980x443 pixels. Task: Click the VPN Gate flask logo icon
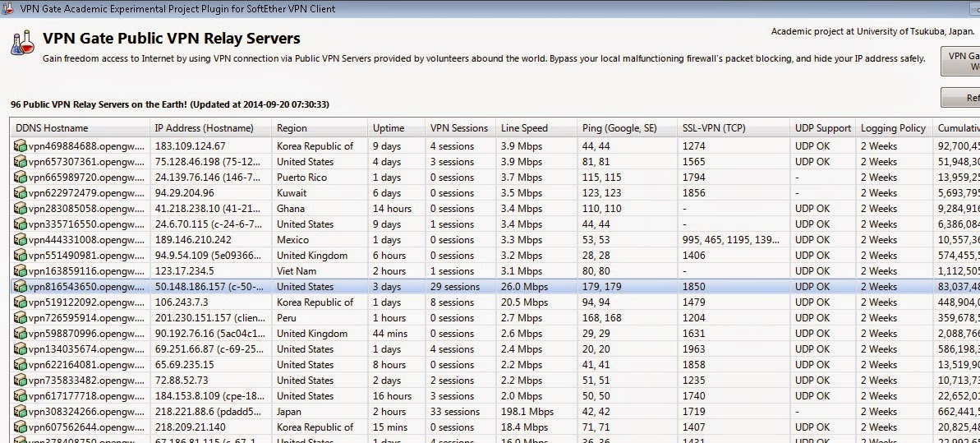pyautogui.click(x=22, y=44)
